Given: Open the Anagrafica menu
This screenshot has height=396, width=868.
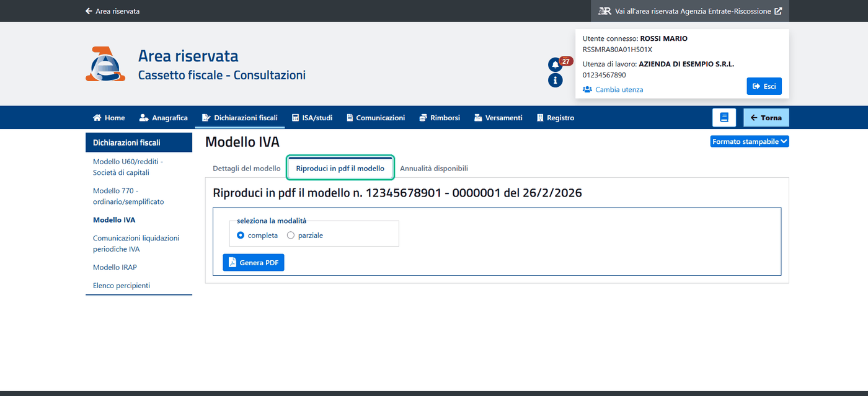Looking at the screenshot, I should pos(164,118).
